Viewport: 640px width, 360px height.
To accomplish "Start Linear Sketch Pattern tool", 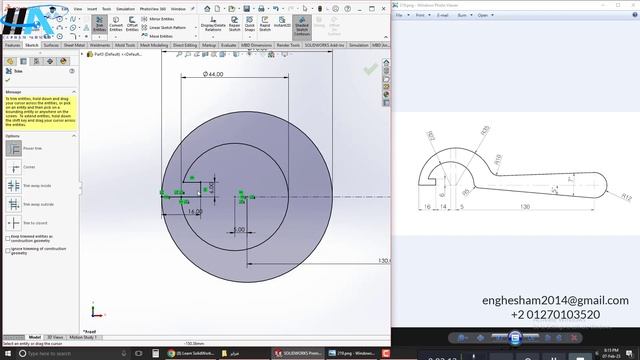I will [x=164, y=27].
